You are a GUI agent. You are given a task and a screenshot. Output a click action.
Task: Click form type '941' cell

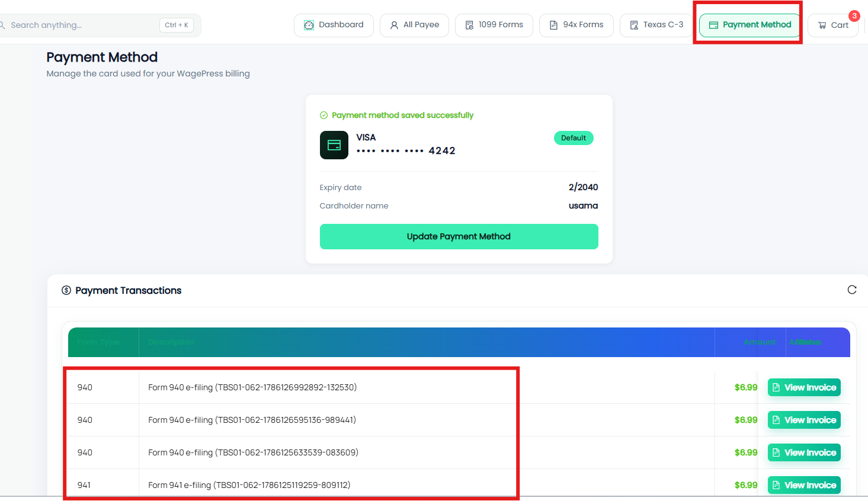(x=84, y=485)
